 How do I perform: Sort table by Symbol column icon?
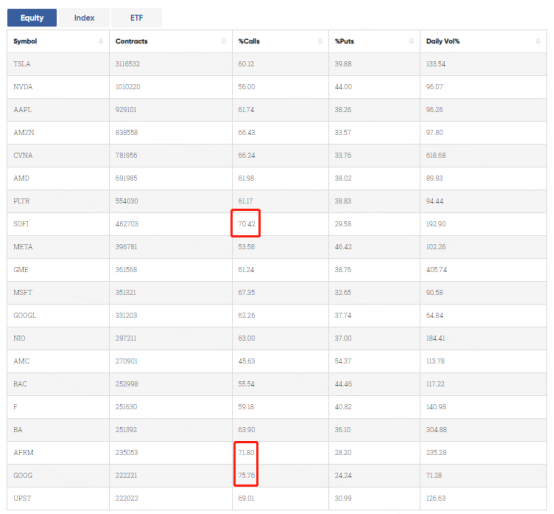tap(101, 41)
